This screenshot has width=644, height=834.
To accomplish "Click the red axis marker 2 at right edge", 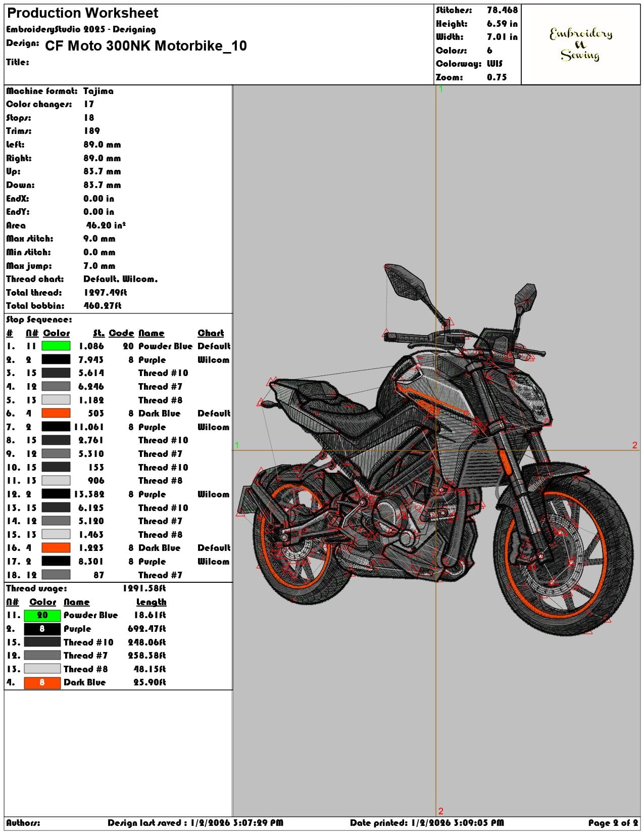I will (635, 445).
